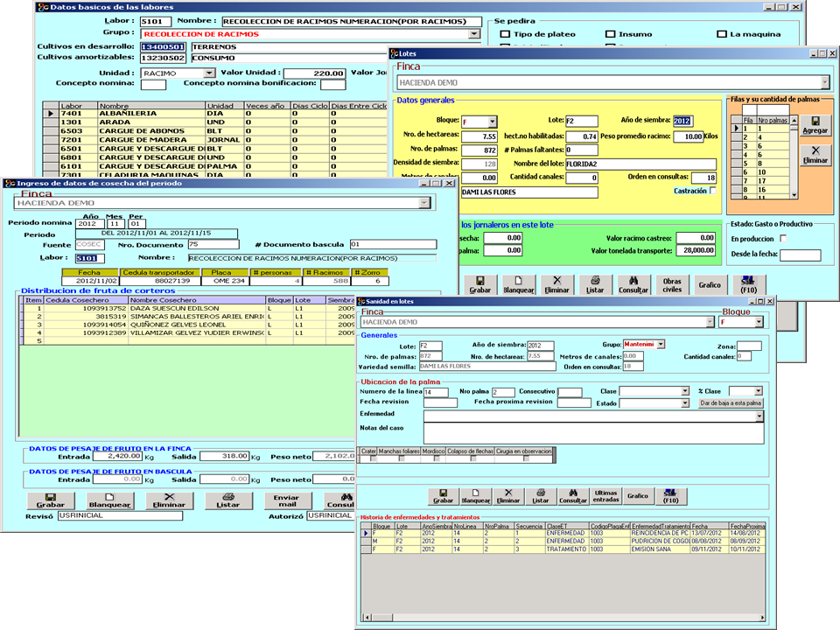Click the Ingreso de datos de cosecha title icon
Viewport: 840px width, 630px height.
click(x=10, y=183)
